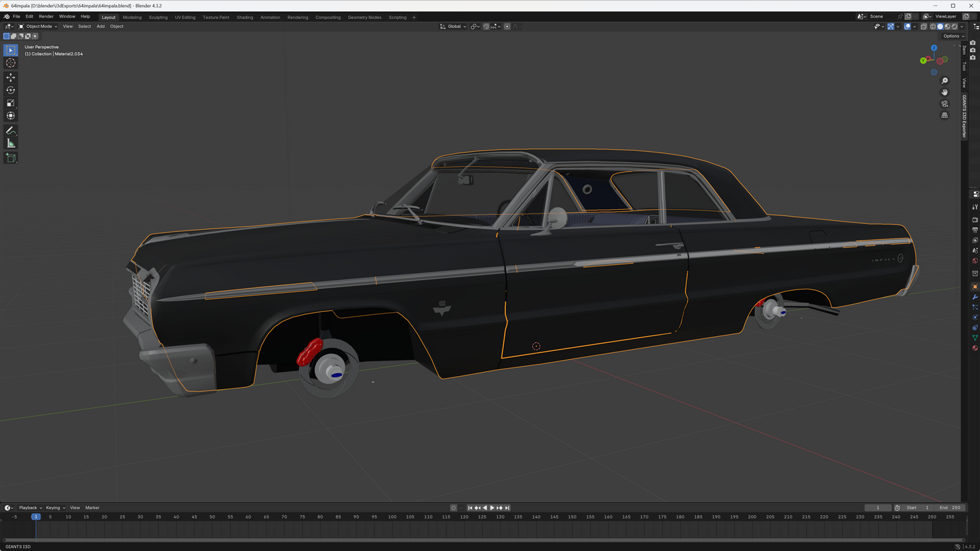
Task: Select the Move tool in the toolbar
Action: tap(11, 77)
